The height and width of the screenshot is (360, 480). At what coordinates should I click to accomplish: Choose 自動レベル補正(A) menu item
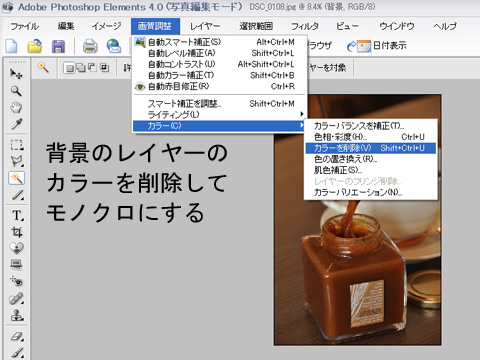click(x=220, y=53)
